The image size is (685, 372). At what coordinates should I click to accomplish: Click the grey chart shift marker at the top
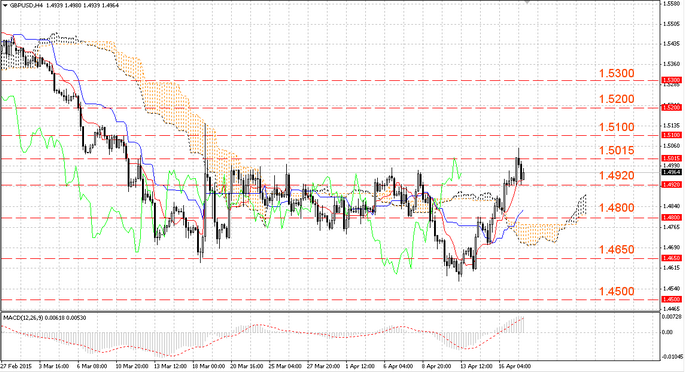coord(527,2)
